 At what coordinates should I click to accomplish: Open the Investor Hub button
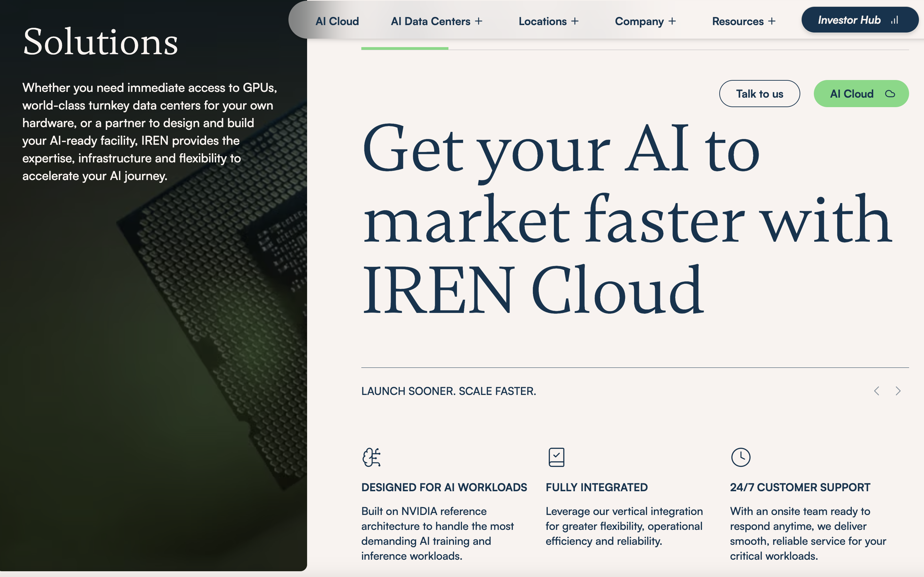click(x=859, y=20)
